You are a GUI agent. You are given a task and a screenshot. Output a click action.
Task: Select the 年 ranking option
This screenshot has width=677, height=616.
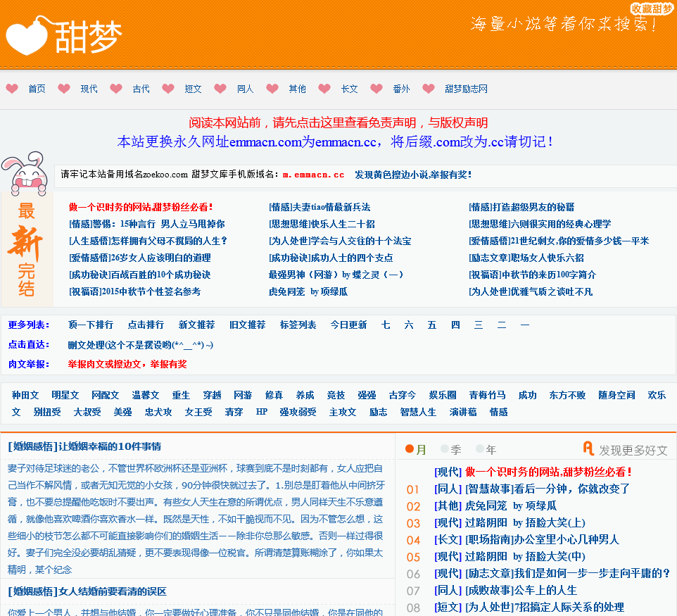point(486,450)
